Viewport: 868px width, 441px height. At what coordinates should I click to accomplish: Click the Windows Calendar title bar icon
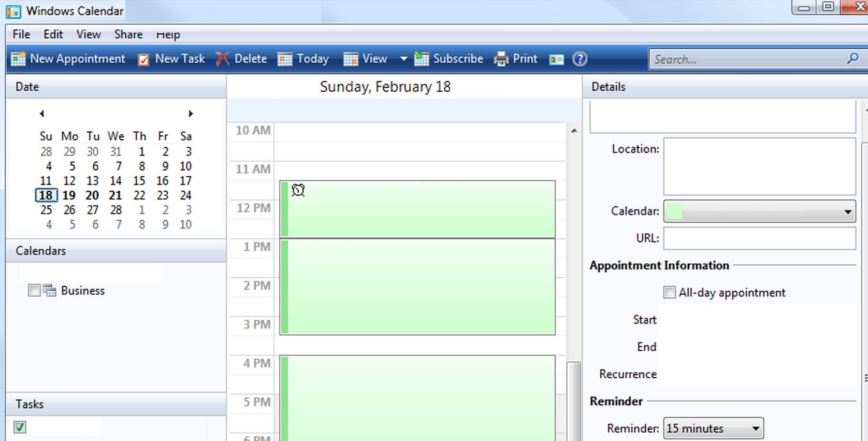[x=13, y=11]
